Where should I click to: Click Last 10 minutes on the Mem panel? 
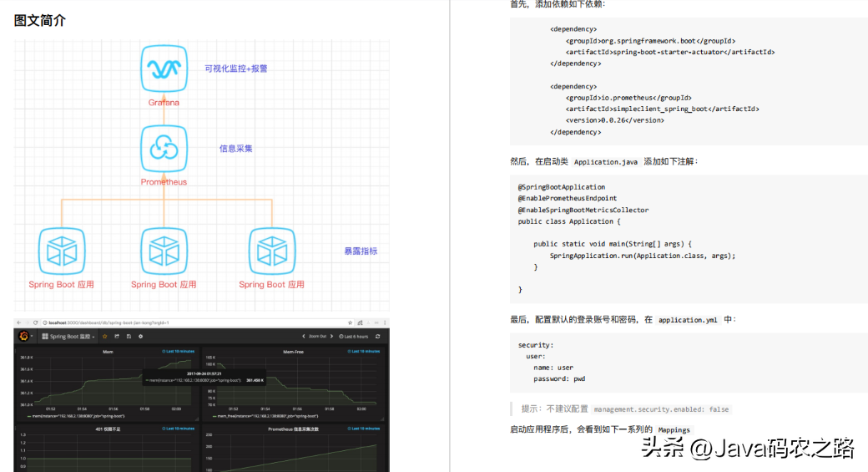(179, 351)
